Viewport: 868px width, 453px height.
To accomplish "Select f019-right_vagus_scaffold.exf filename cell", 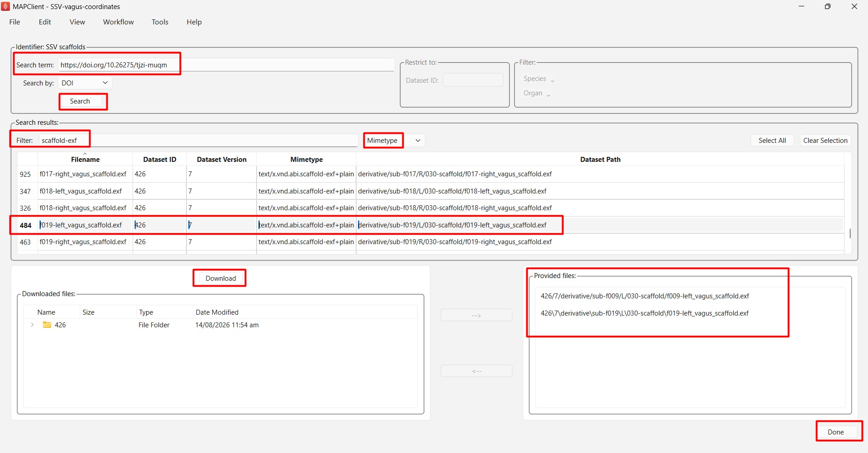I will 85,242.
